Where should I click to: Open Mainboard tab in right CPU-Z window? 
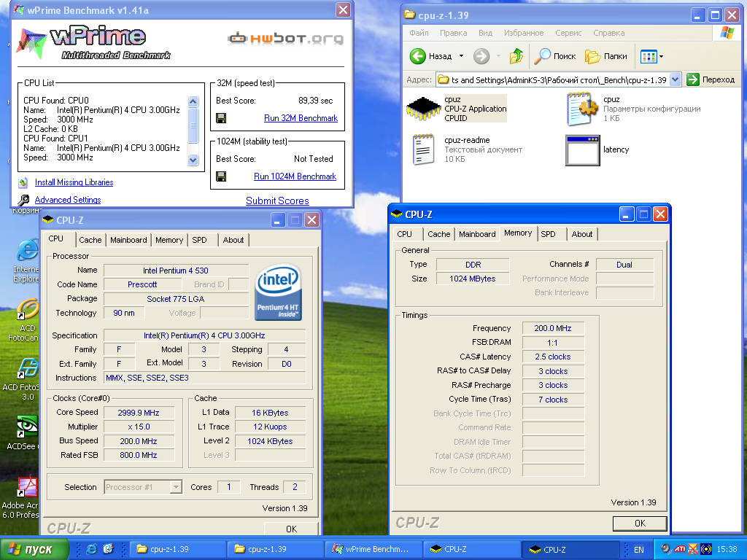[477, 234]
